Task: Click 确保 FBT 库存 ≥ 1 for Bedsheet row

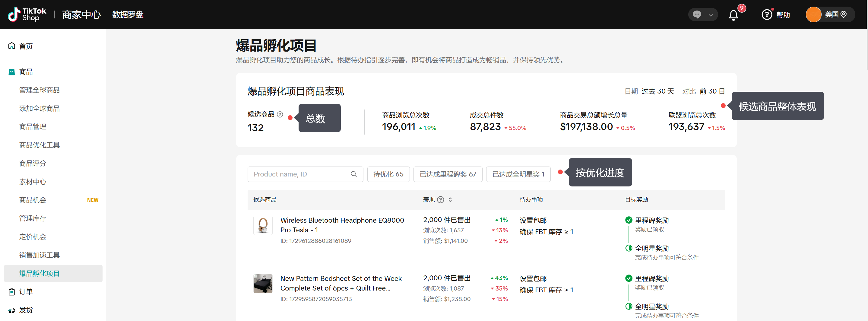Action: point(546,290)
